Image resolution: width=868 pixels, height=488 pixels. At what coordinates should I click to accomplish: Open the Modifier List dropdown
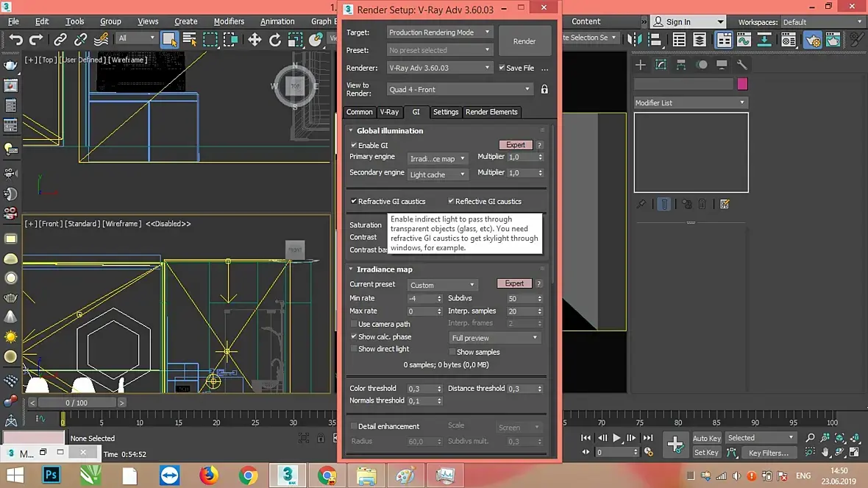click(690, 102)
